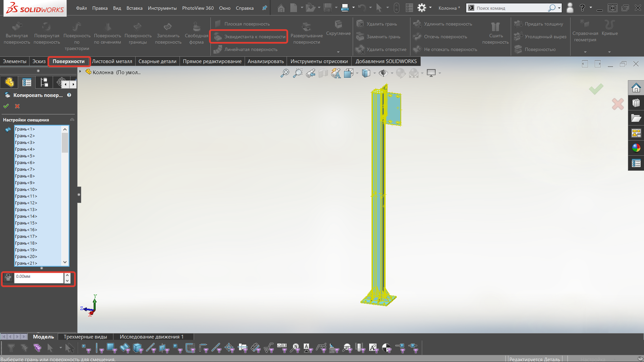Click the Options gear icon
644x362 pixels.
422,8
